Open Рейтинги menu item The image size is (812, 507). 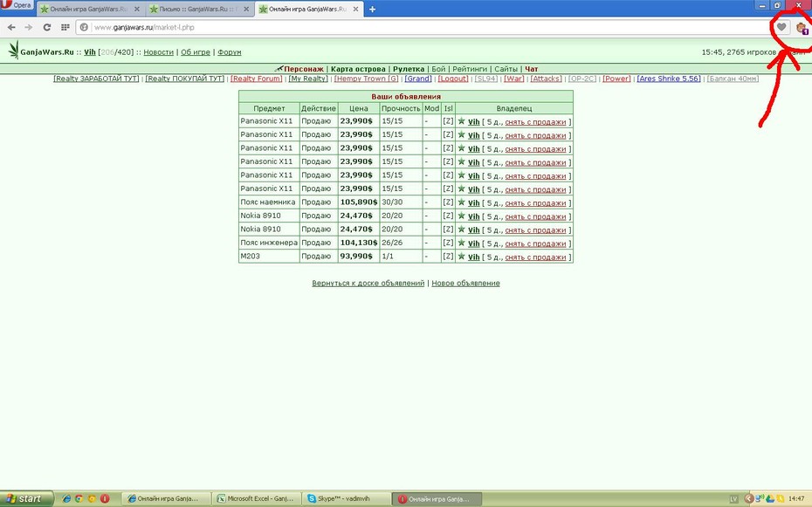pos(470,69)
